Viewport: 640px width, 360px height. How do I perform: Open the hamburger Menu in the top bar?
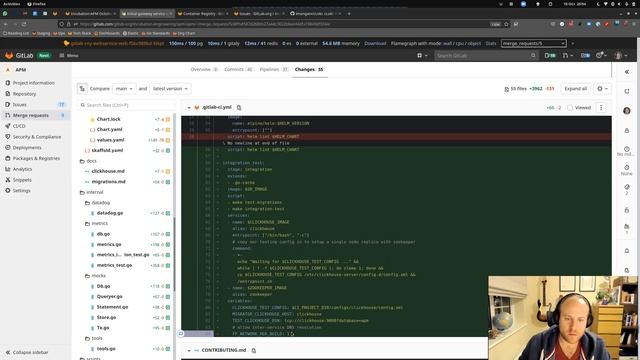pos(69,56)
